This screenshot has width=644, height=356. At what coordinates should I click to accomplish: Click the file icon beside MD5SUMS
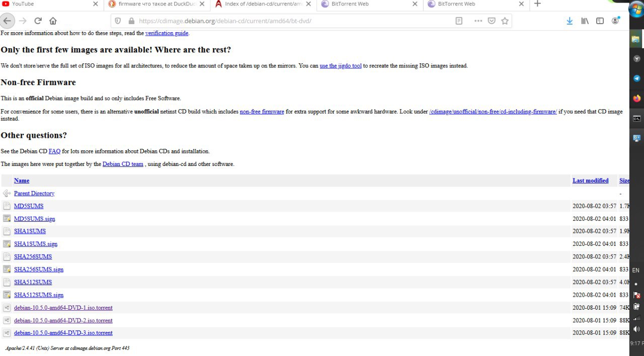tap(7, 206)
